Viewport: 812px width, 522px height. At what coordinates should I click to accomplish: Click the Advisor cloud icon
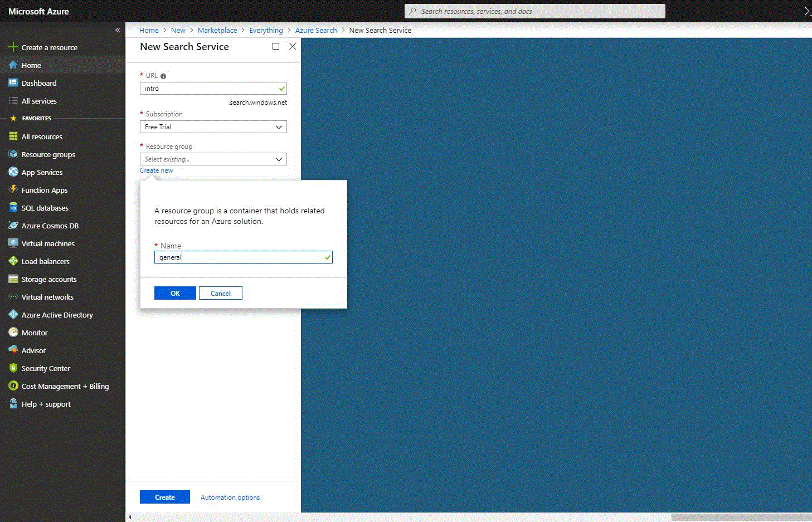pos(13,350)
